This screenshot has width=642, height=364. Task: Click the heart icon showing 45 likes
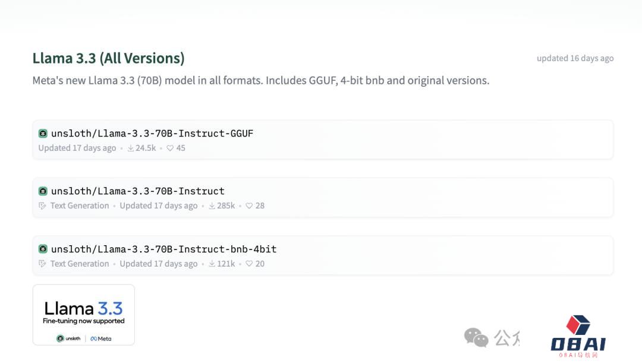170,148
